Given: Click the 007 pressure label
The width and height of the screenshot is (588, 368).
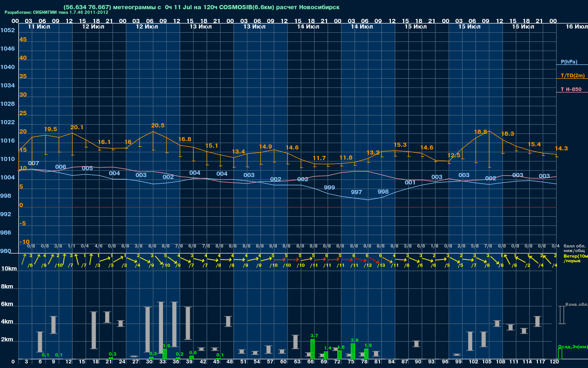Looking at the screenshot, I should [x=34, y=163].
